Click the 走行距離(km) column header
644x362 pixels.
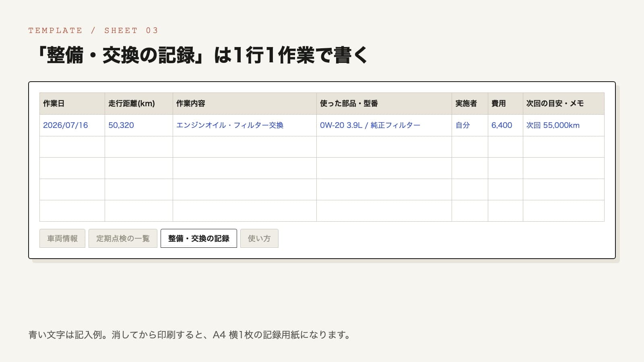pos(139,104)
